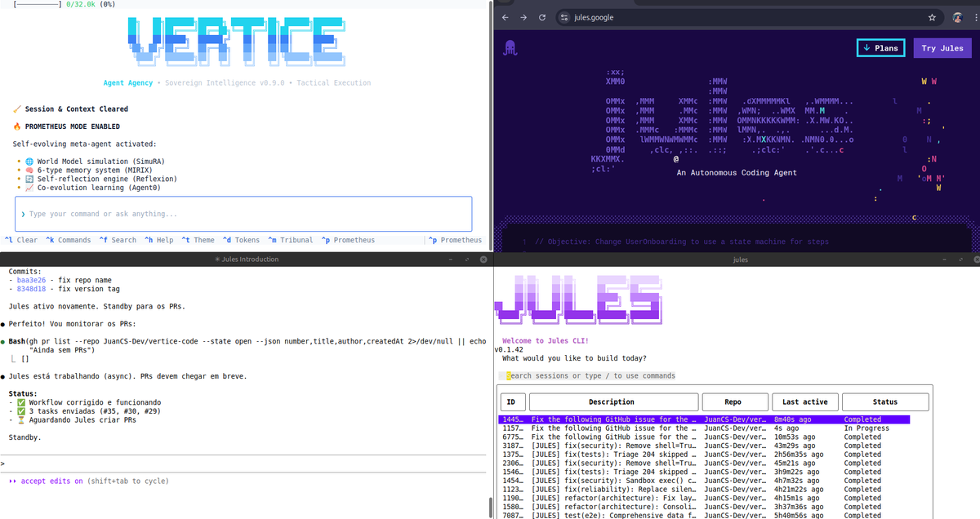Open the browser three-dot menu
980x519 pixels.
(976, 17)
